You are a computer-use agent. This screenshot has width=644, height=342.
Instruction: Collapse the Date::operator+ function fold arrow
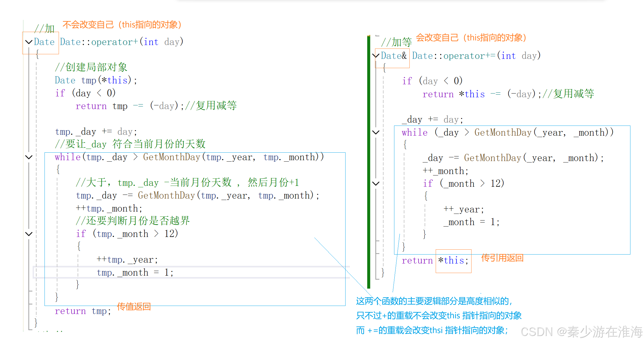pos(29,42)
